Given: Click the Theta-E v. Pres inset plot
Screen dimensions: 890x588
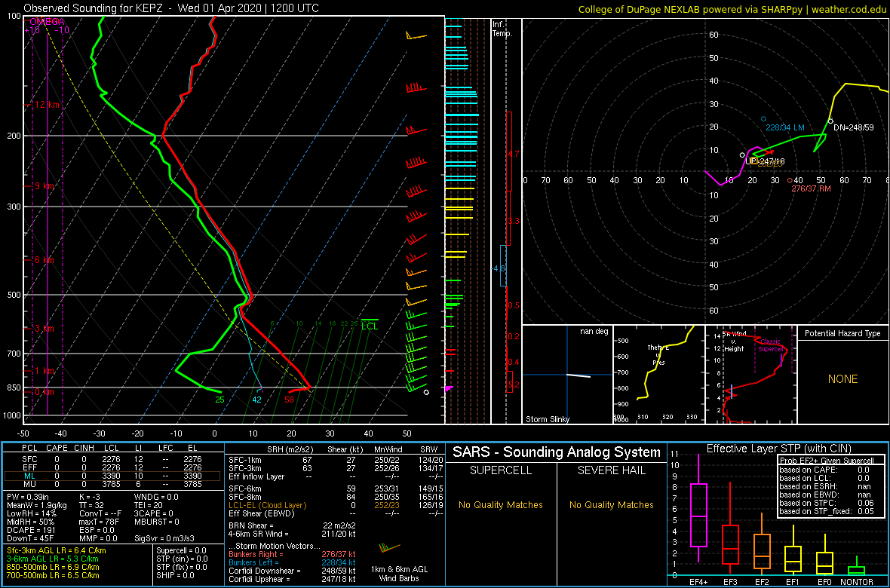Looking at the screenshot, I should click(x=658, y=375).
